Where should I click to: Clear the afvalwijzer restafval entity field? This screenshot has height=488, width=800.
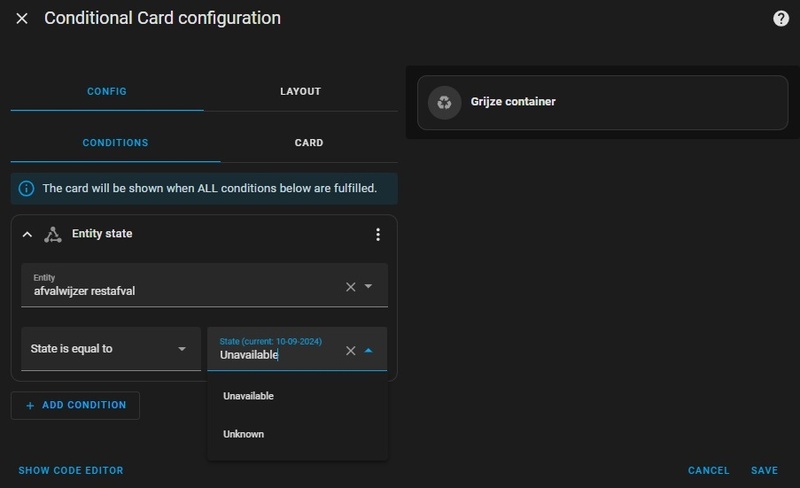[350, 287]
